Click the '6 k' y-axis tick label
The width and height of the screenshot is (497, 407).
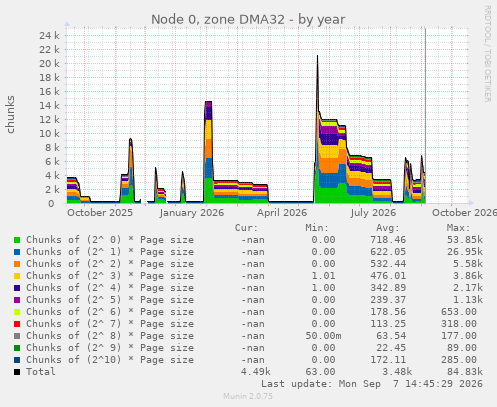pos(52,161)
